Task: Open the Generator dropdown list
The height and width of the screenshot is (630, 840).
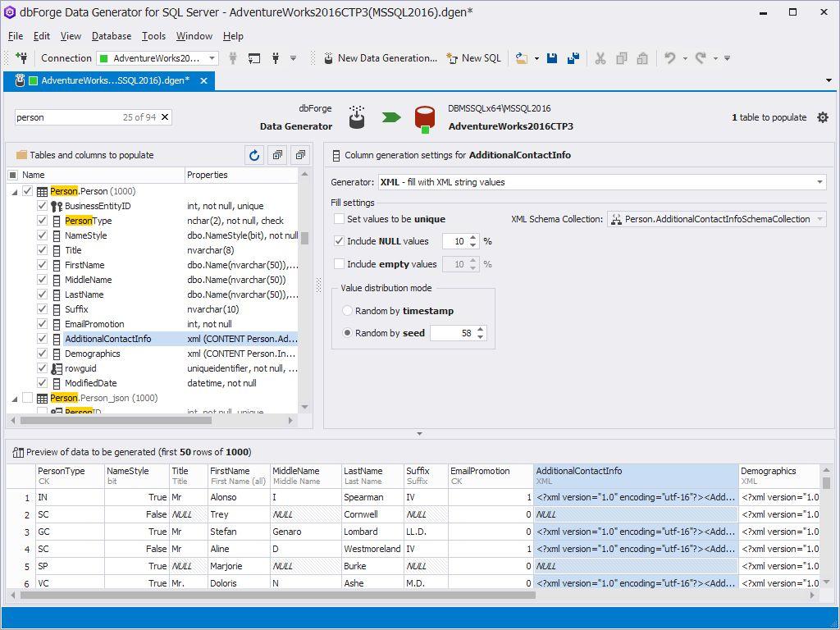Action: 819,182
